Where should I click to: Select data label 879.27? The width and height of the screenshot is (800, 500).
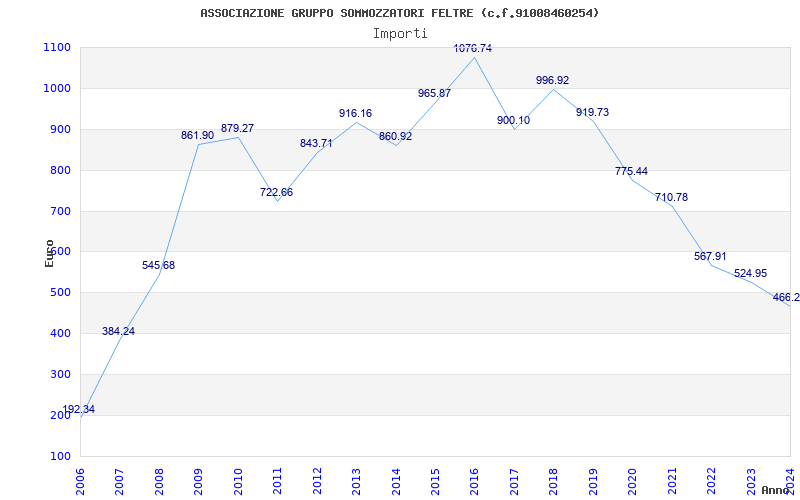(x=237, y=129)
